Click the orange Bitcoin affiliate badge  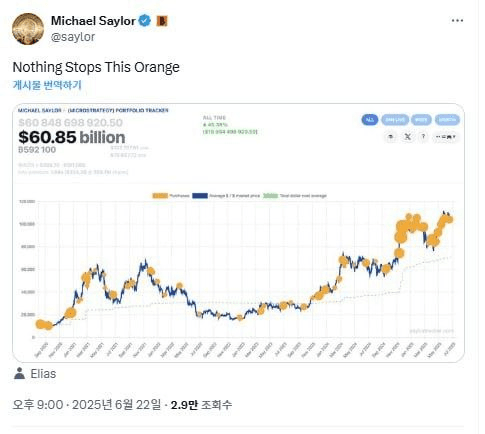162,21
